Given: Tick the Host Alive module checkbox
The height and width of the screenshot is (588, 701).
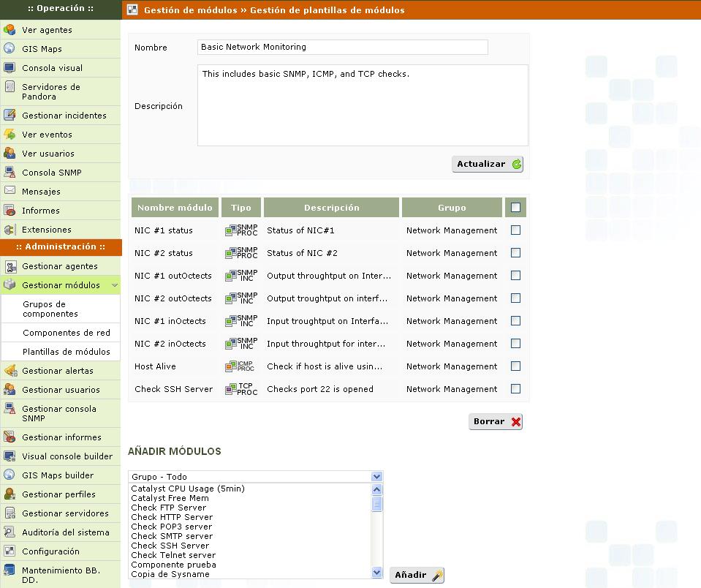Looking at the screenshot, I should 515,366.
